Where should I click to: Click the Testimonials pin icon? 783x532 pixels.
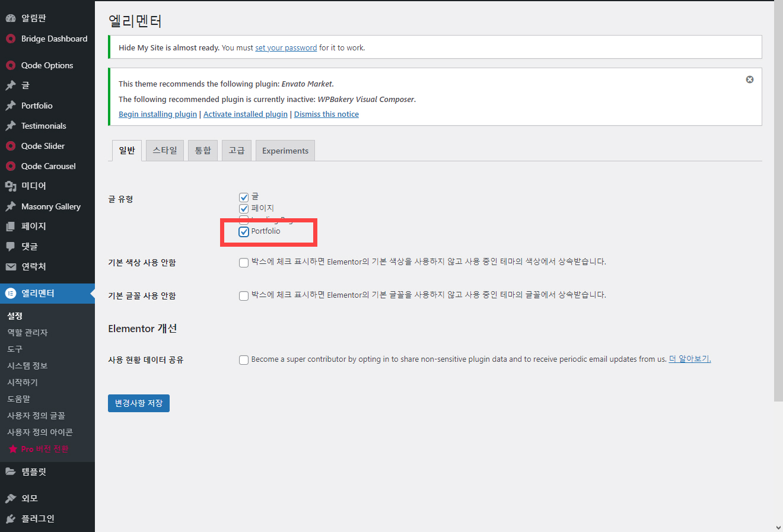tap(11, 126)
